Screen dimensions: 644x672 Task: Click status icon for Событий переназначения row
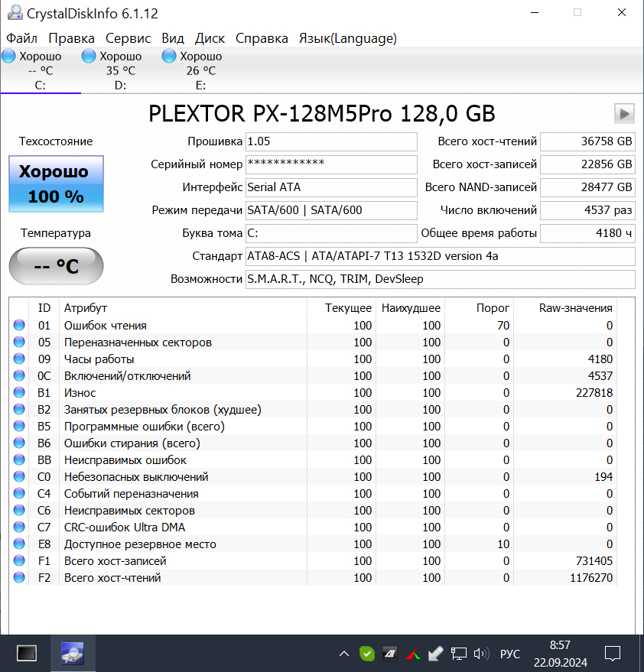19,493
